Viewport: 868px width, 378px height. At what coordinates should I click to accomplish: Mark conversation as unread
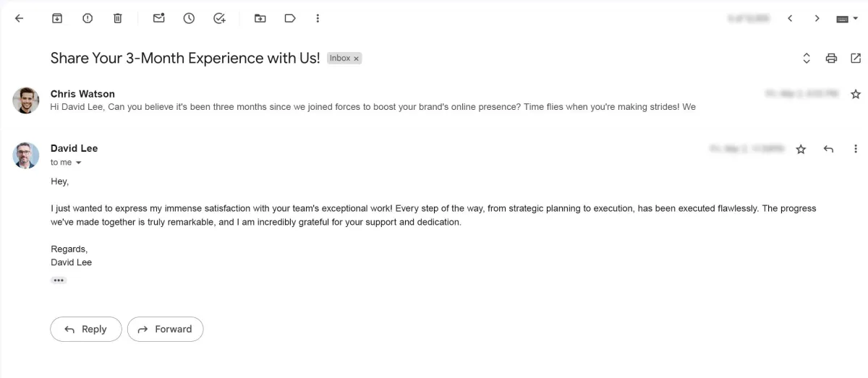(158, 19)
